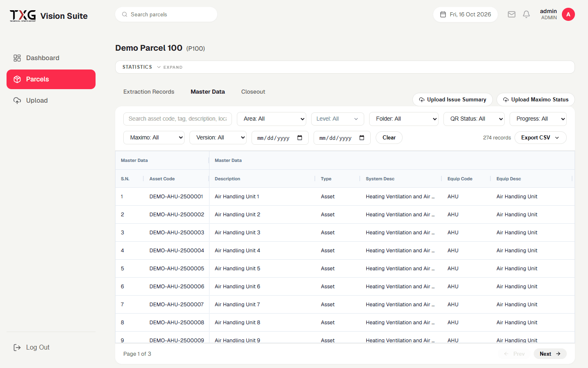This screenshot has height=368, width=588.
Task: Open the second date field's calendar picker
Action: (x=362, y=138)
